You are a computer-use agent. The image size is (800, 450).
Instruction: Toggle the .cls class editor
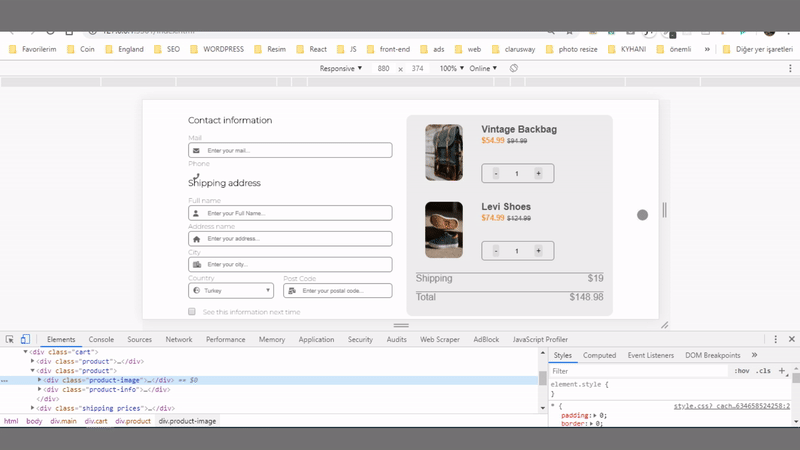click(x=763, y=371)
